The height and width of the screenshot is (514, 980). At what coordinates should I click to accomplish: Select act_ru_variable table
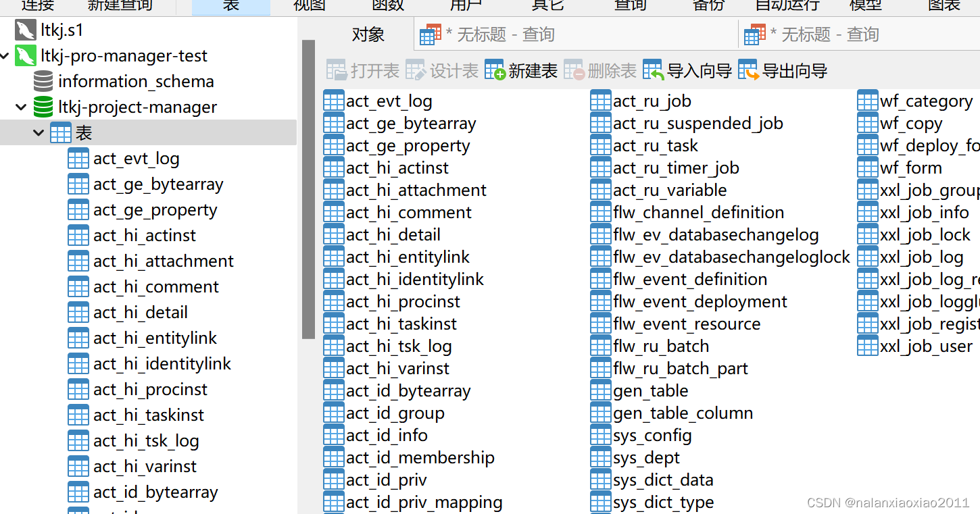[x=670, y=190]
